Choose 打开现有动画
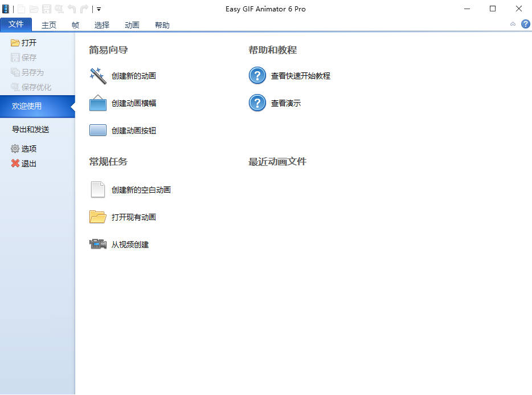The image size is (532, 395). [134, 217]
